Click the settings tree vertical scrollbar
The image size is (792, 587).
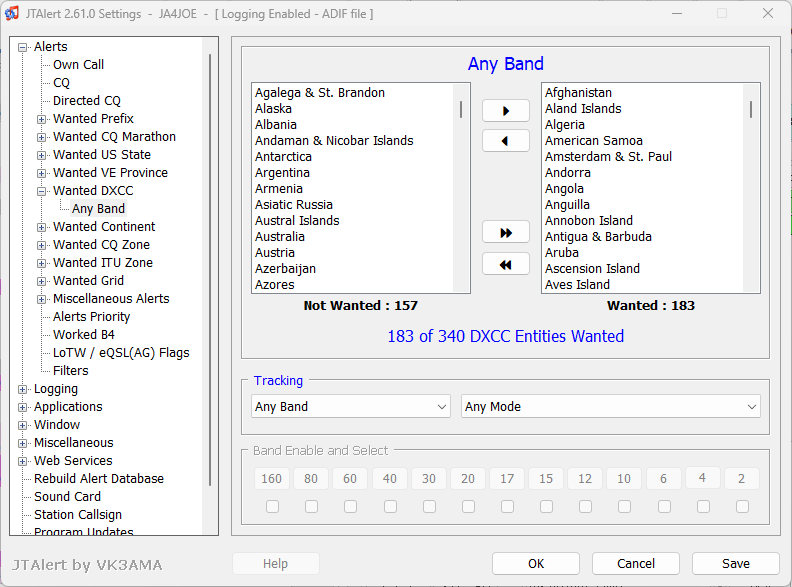(210, 270)
